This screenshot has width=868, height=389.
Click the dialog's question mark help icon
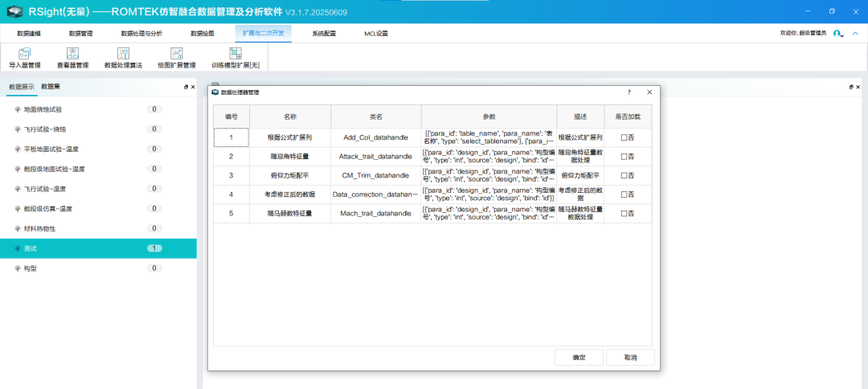628,92
